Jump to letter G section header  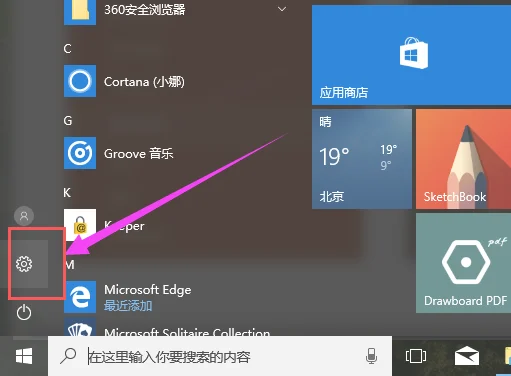click(x=68, y=121)
